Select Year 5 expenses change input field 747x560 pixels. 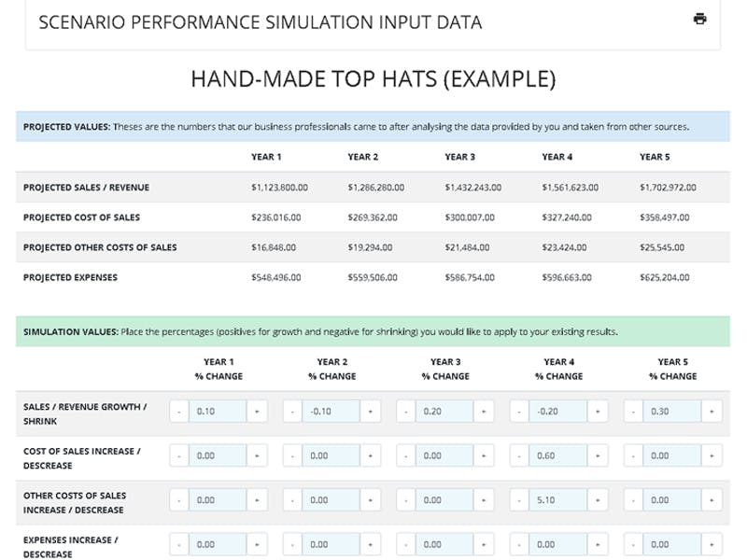click(672, 544)
